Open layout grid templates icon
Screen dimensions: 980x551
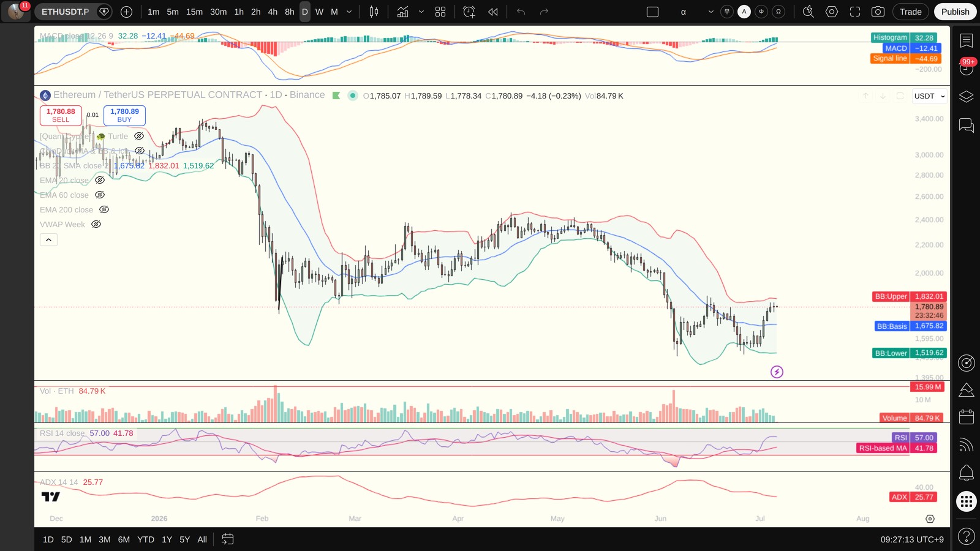click(x=440, y=12)
